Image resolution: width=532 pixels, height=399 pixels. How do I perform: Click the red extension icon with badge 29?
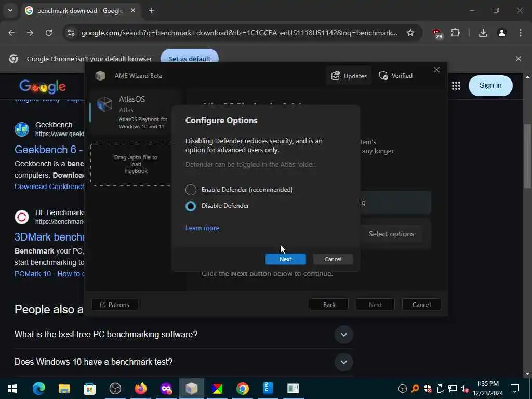pos(437,33)
